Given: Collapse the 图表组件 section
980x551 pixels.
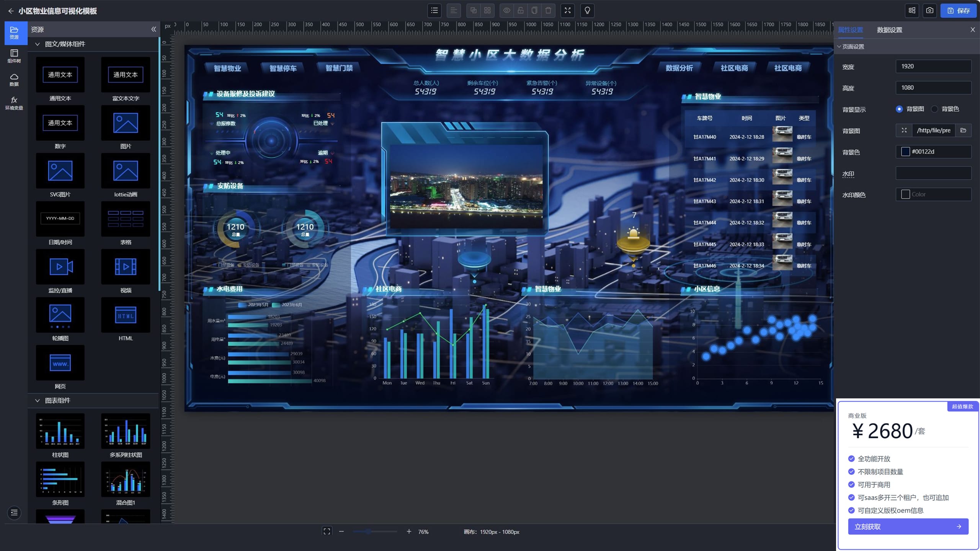Looking at the screenshot, I should [38, 401].
